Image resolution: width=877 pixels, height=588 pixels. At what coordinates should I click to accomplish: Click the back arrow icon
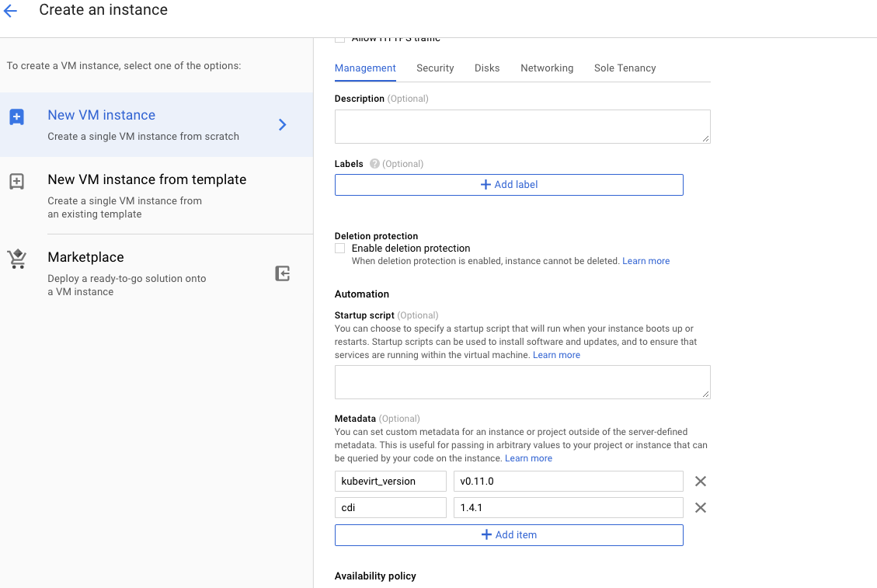(x=11, y=11)
